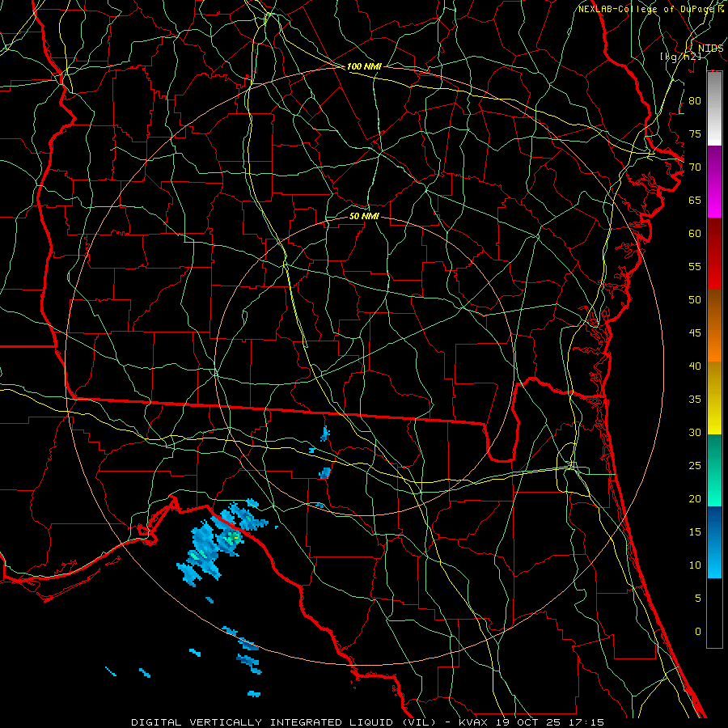The height and width of the screenshot is (728, 728).
Task: Click the legend value 30
Action: point(695,433)
